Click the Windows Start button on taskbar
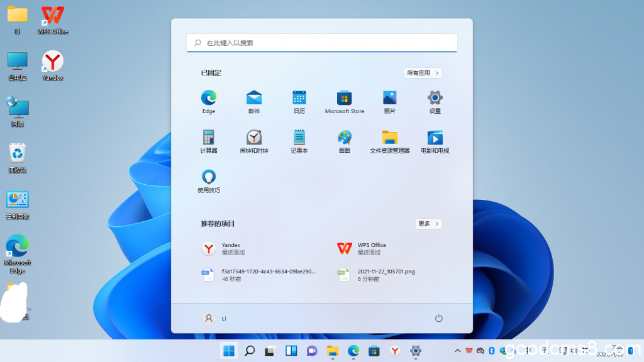The height and width of the screenshot is (362, 644). point(229,351)
